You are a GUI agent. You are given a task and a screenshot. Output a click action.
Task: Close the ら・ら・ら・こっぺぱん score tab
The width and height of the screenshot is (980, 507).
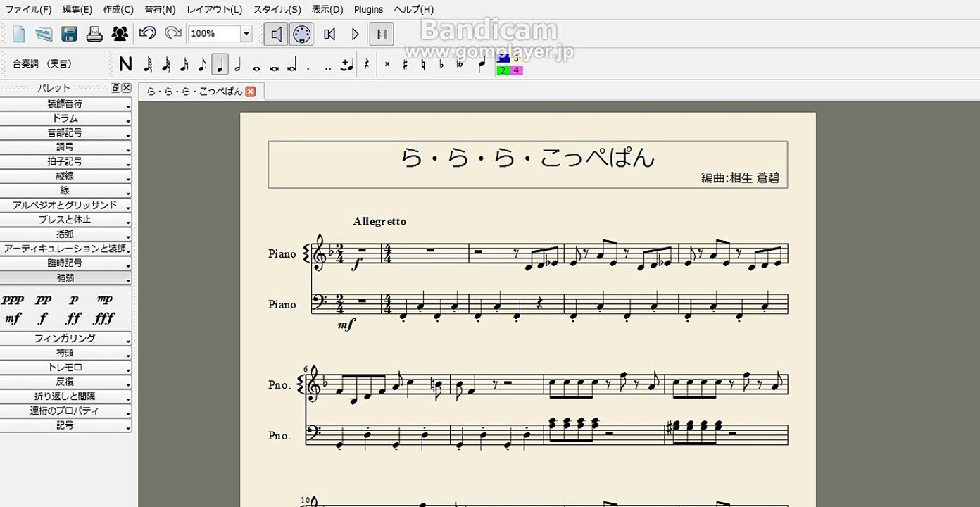(x=251, y=92)
